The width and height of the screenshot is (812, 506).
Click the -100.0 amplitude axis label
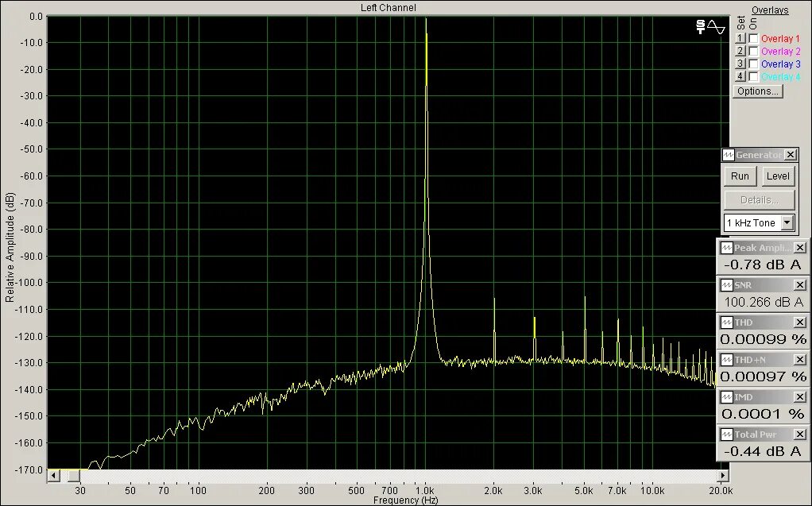(x=30, y=283)
